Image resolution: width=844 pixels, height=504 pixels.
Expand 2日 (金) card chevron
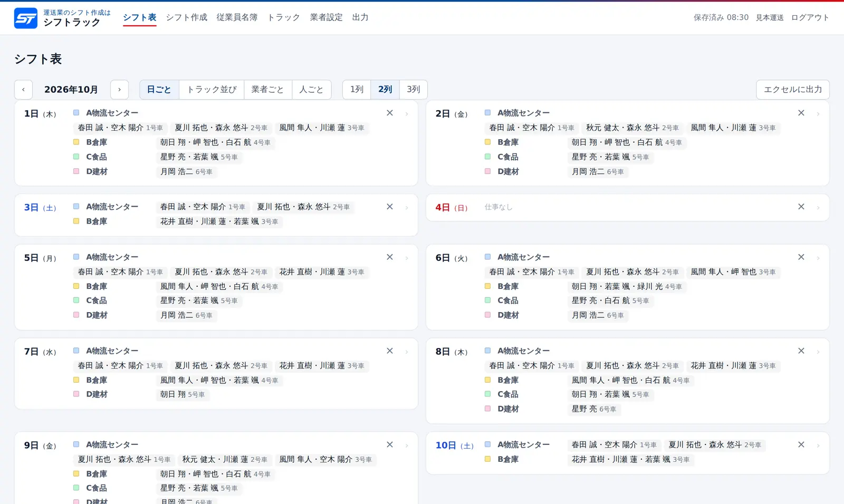(x=818, y=114)
